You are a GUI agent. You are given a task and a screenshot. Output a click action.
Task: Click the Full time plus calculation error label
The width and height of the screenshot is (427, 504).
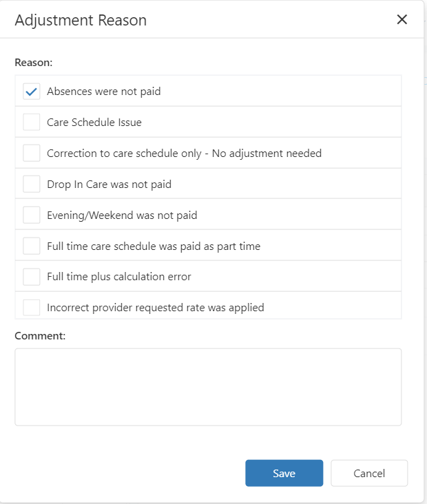click(x=119, y=277)
